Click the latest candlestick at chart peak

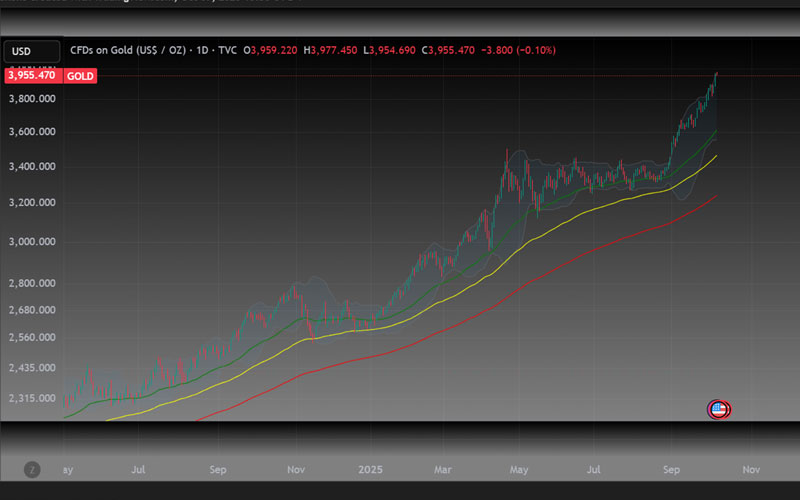pos(715,78)
